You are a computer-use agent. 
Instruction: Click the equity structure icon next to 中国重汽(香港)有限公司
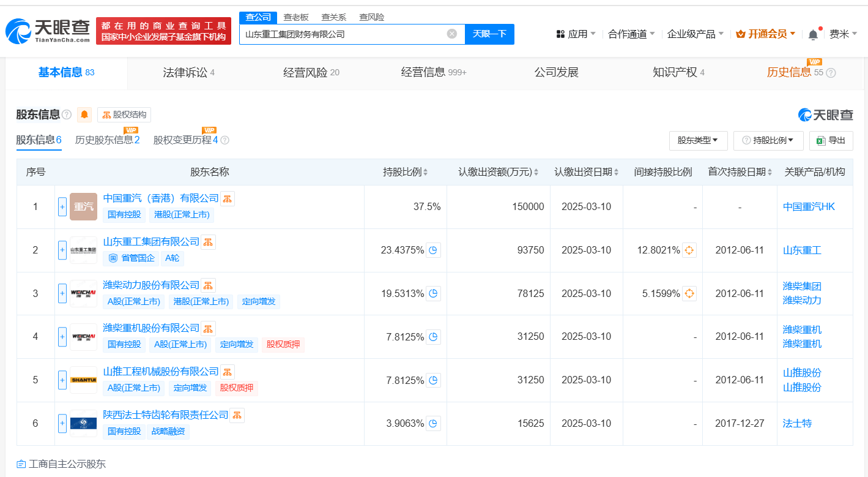point(228,198)
